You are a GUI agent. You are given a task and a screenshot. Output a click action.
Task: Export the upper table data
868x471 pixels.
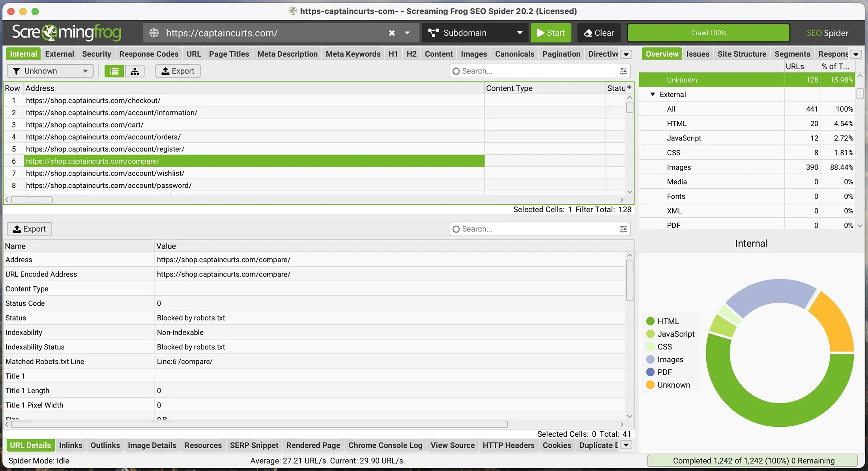178,71
